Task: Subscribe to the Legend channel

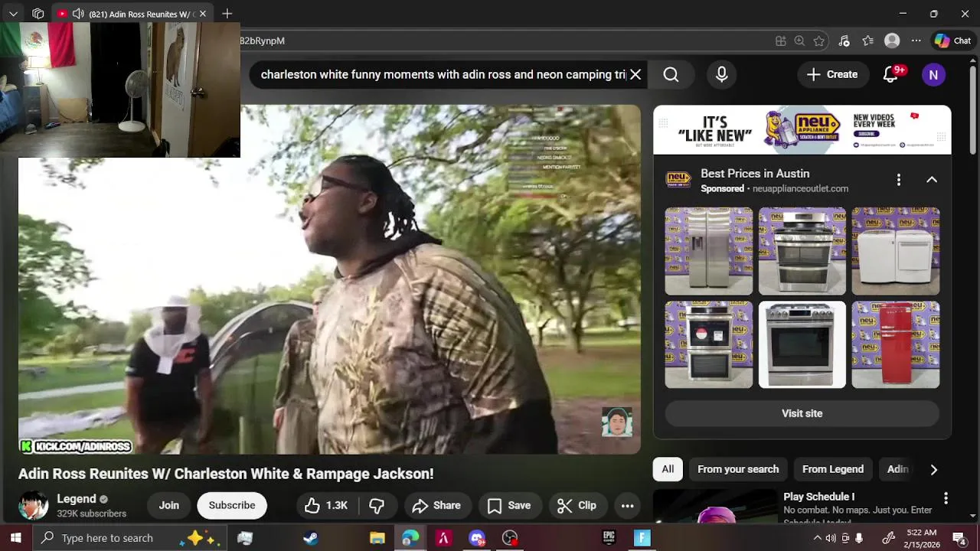Action: (232, 505)
